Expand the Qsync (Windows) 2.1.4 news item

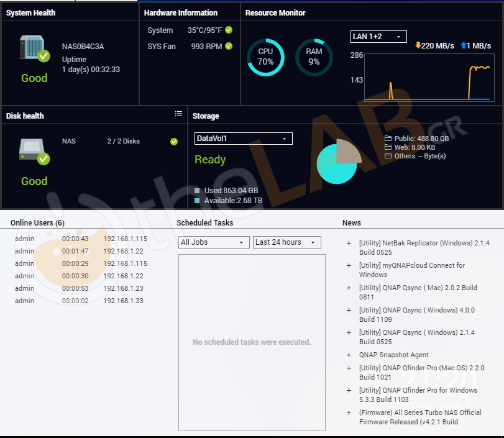(349, 332)
